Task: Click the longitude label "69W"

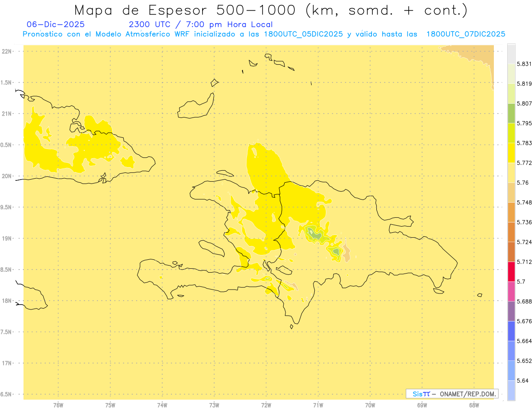Action: 422,405
